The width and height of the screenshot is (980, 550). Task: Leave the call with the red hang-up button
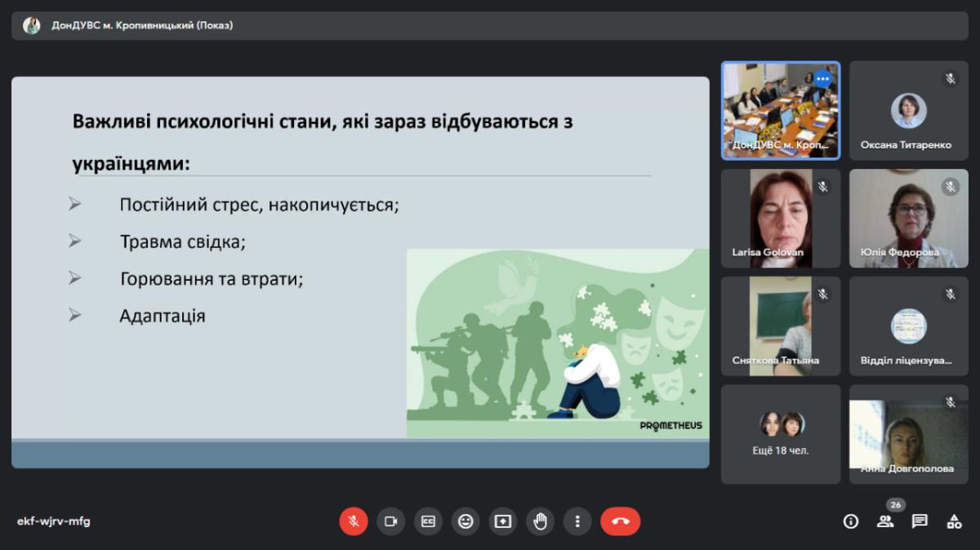[x=621, y=521]
